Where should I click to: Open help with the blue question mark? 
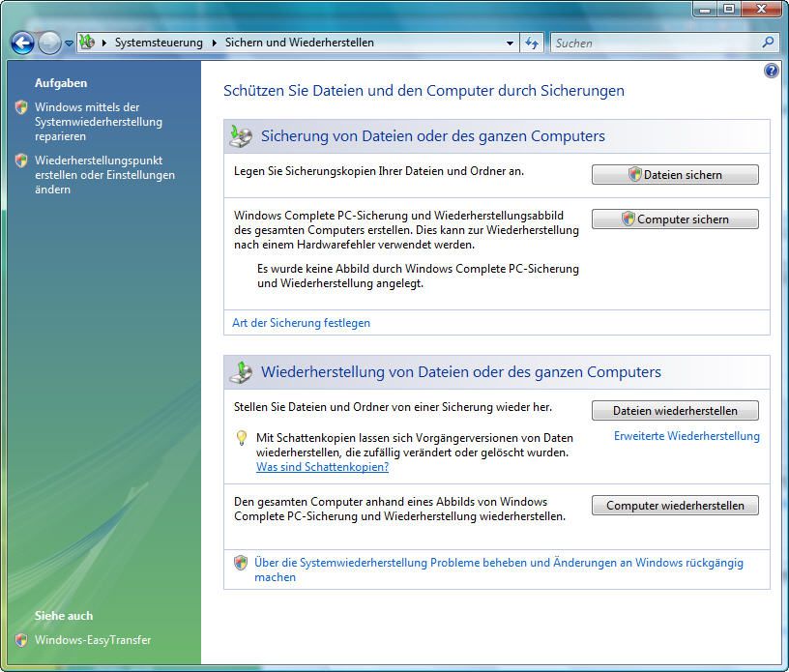tap(771, 71)
